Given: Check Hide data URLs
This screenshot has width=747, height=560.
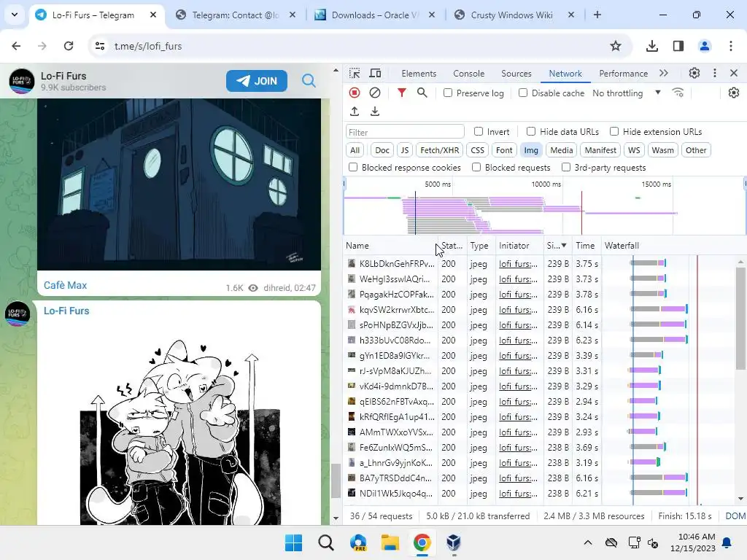Looking at the screenshot, I should click(x=531, y=131).
